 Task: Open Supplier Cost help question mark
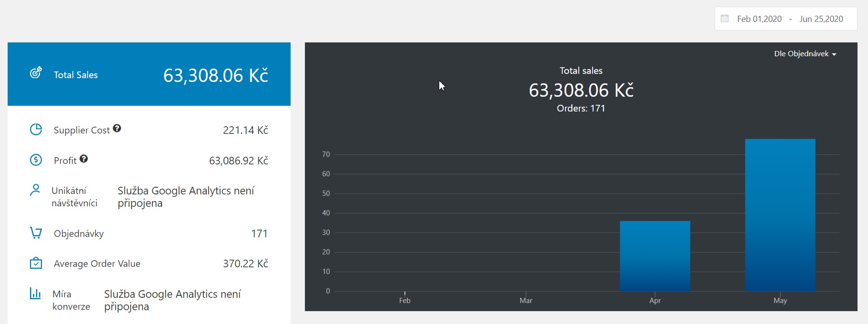pos(117,128)
